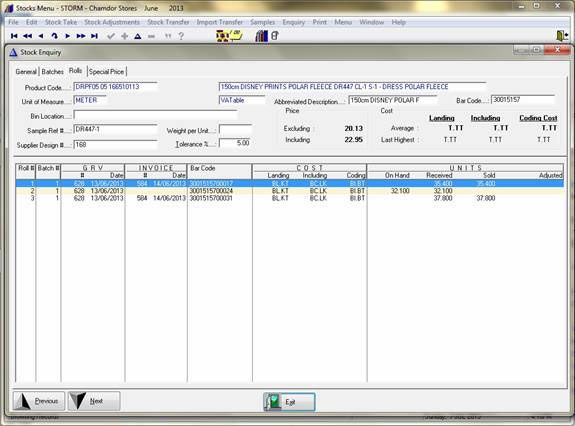Click the yellow-black pattern toolbar icon
Viewport: 575px width, 426px height.
[222, 36]
